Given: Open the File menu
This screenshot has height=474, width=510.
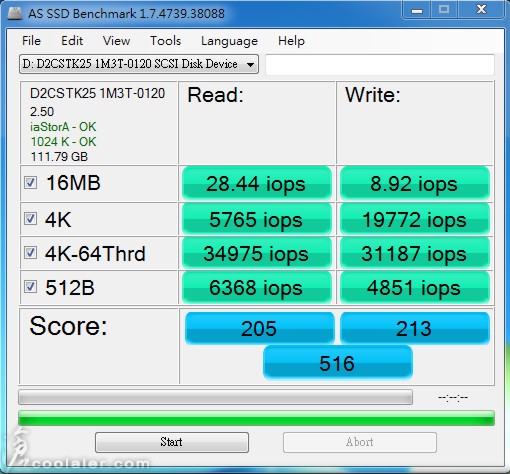Looking at the screenshot, I should (31, 41).
